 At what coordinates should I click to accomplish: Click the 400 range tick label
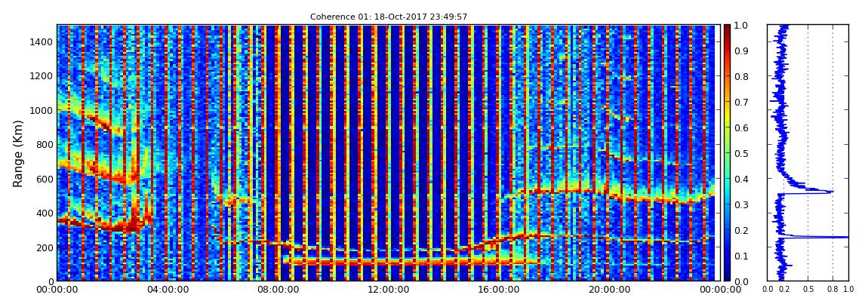coord(44,213)
